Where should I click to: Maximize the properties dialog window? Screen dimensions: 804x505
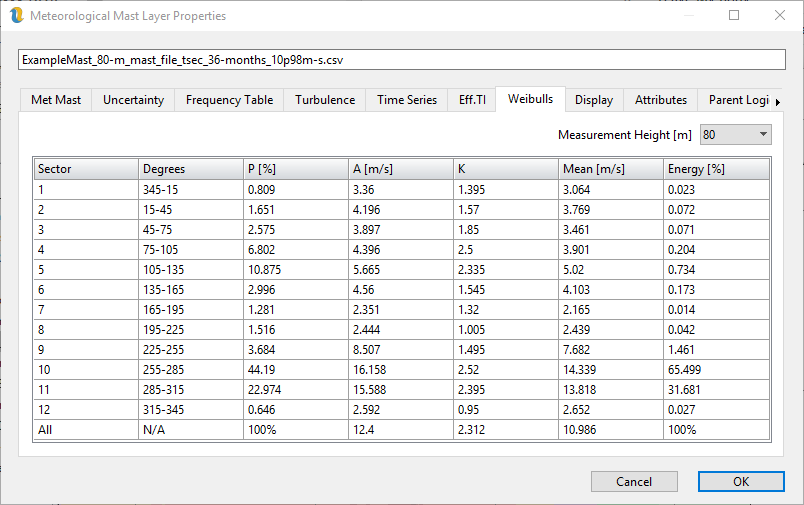point(734,16)
